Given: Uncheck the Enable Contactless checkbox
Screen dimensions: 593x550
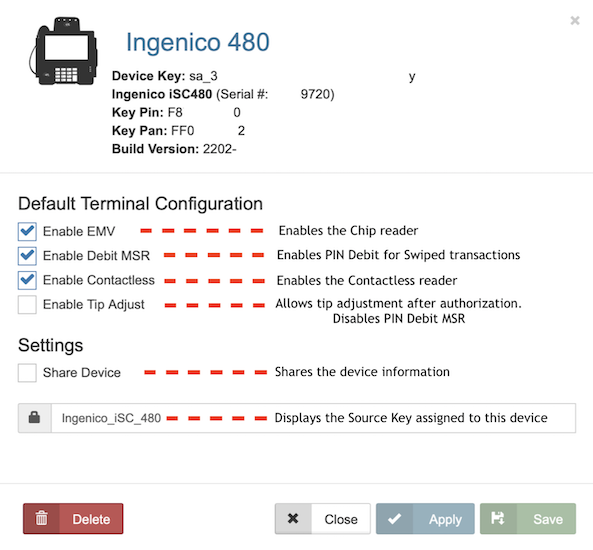Looking at the screenshot, I should coord(27,280).
